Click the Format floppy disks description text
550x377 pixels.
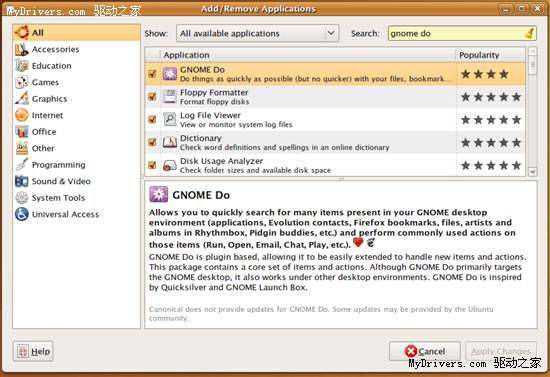pos(214,102)
